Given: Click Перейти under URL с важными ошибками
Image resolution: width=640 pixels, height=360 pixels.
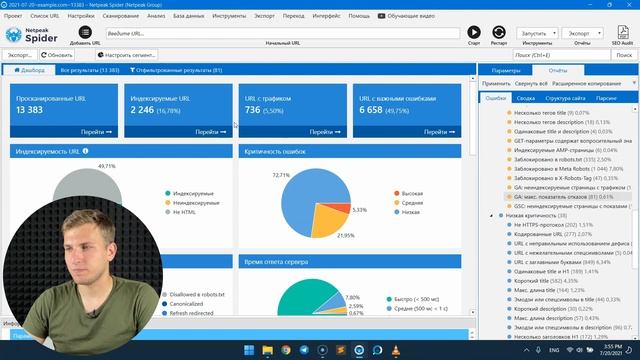Looking at the screenshot, I should [439, 132].
